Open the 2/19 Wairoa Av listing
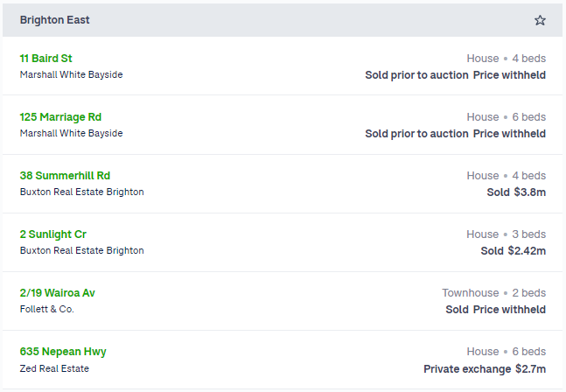The height and width of the screenshot is (392, 566). point(58,293)
